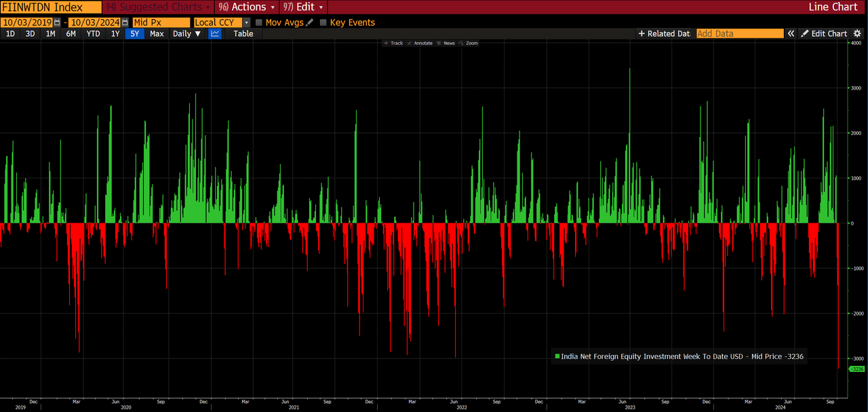Select the Annotate tool
868x412 pixels.
click(x=419, y=43)
